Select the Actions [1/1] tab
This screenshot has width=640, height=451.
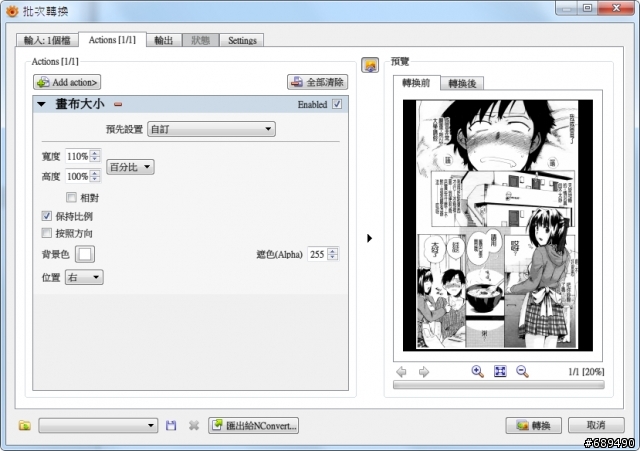[x=112, y=40]
